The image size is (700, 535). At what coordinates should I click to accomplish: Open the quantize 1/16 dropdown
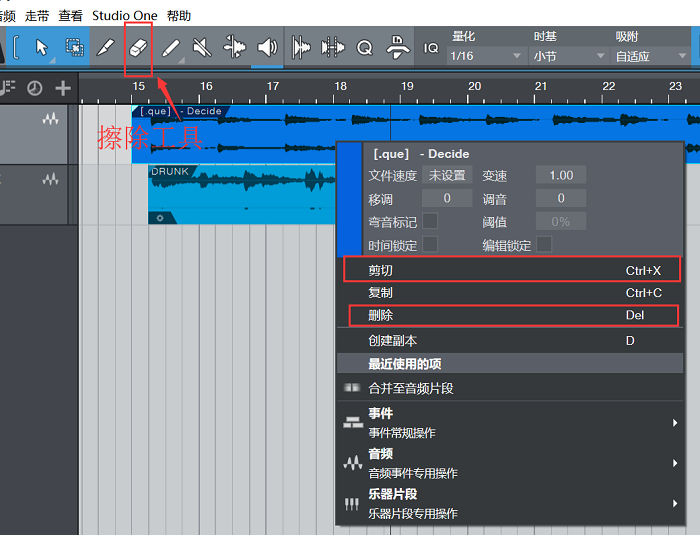pyautogui.click(x=485, y=56)
